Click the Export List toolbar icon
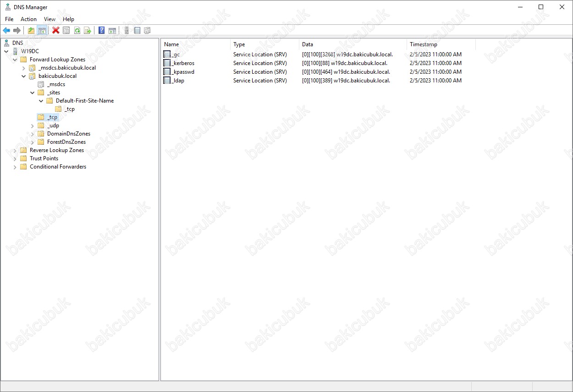573x392 pixels. 88,31
